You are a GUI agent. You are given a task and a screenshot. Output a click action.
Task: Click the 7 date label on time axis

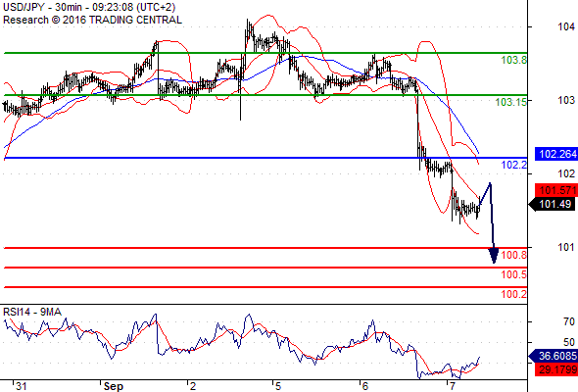point(453,386)
